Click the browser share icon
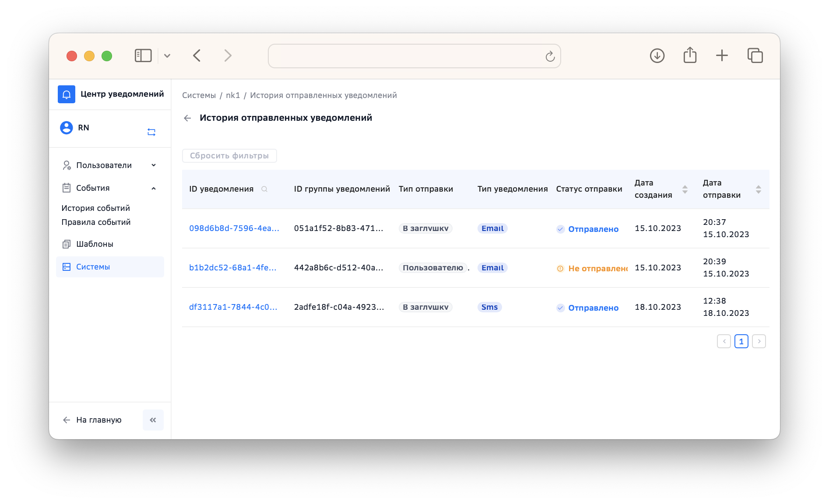Viewport: 829px width, 504px height. click(x=690, y=55)
